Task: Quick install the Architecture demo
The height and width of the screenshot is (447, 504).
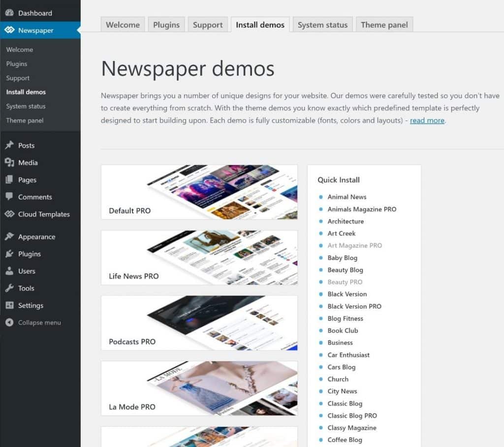Action: [x=346, y=221]
